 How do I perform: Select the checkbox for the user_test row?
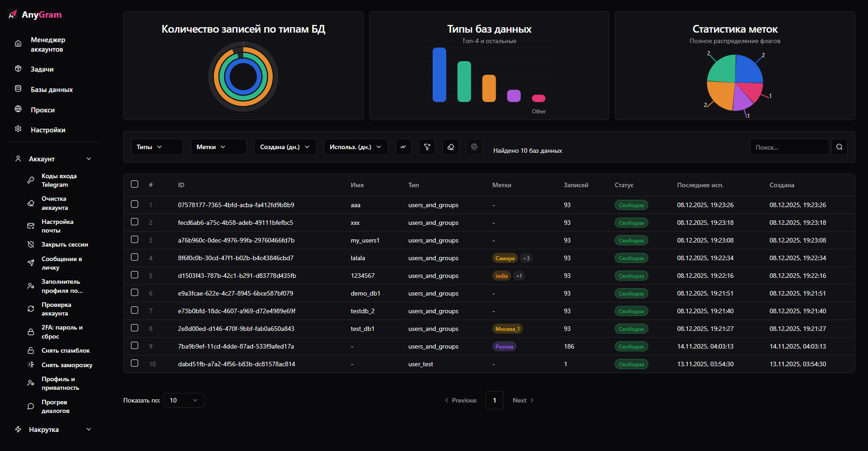135,363
